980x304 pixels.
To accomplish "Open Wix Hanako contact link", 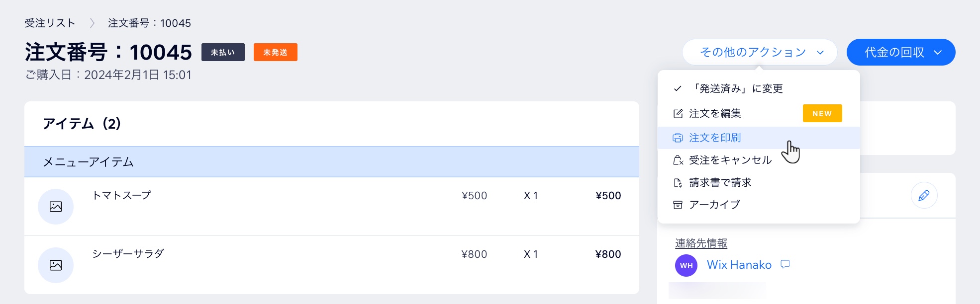I will (x=739, y=265).
